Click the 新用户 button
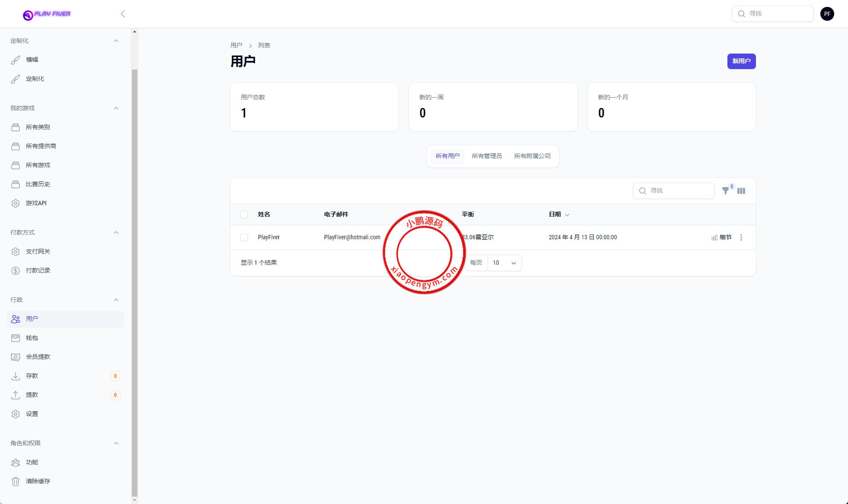 741,61
